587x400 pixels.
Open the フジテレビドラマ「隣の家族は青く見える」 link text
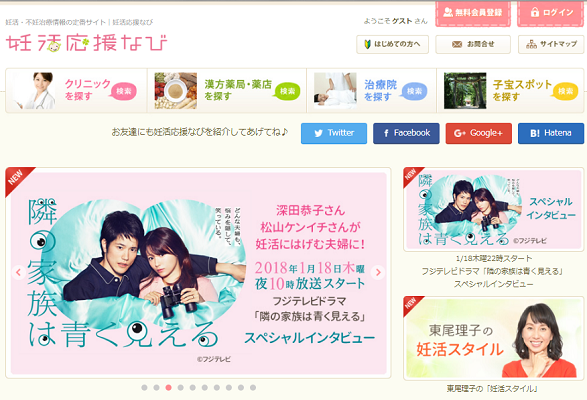tap(493, 271)
